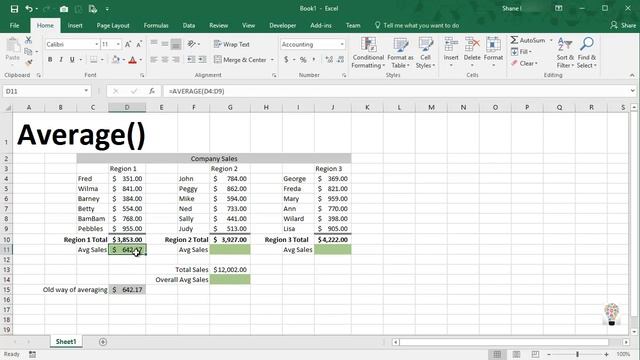Screen dimensions: 640x360
Task: Apply the fill color bucket
Action: click(x=116, y=60)
